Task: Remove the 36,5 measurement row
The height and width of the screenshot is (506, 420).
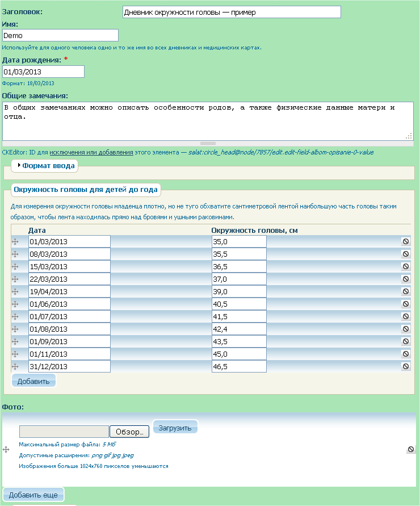Action: pyautogui.click(x=406, y=266)
